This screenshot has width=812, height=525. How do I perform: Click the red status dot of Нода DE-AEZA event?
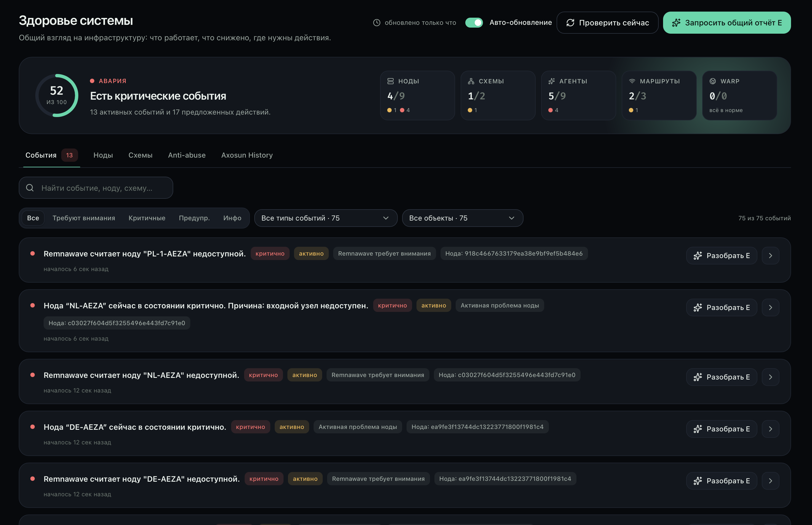tap(33, 427)
